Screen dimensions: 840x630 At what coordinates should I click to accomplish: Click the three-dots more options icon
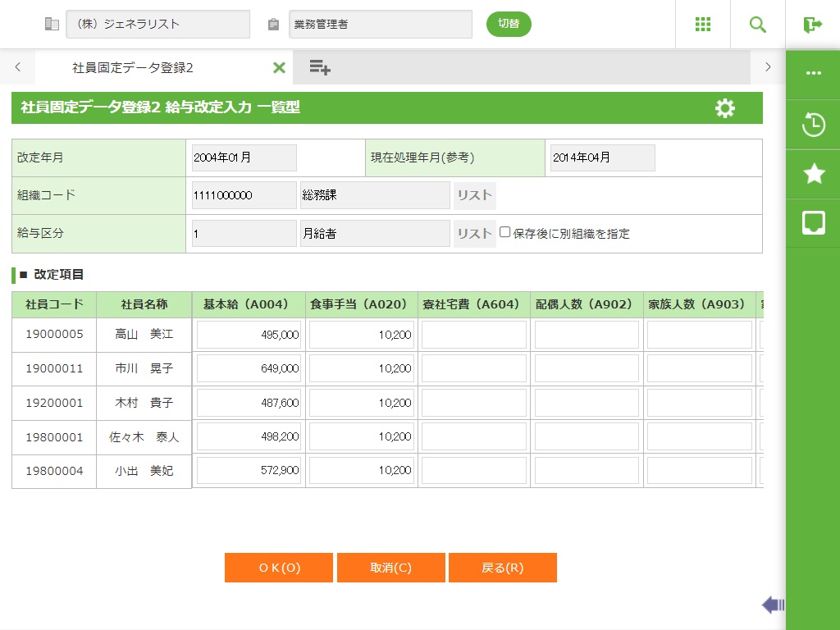(x=813, y=73)
